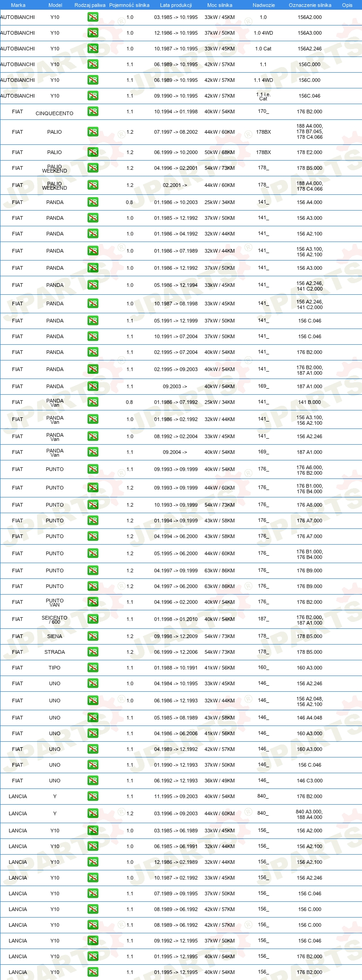The width and height of the screenshot is (362, 980).
Task: Click the production years 01.1998 -> 01.2010
Action: pos(176,619)
